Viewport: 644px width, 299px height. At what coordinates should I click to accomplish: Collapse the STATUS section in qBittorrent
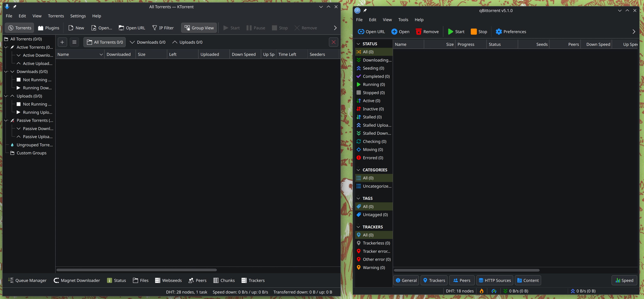coord(358,44)
